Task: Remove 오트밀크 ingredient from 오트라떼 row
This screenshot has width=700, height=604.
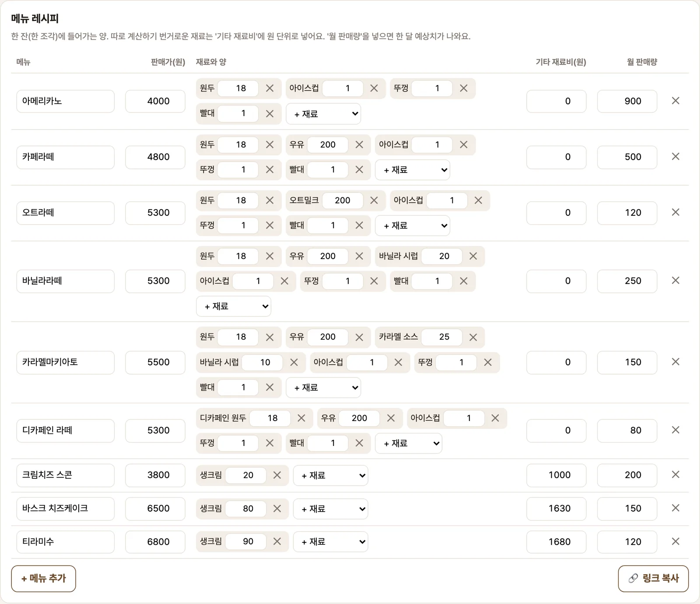Action: tap(374, 200)
